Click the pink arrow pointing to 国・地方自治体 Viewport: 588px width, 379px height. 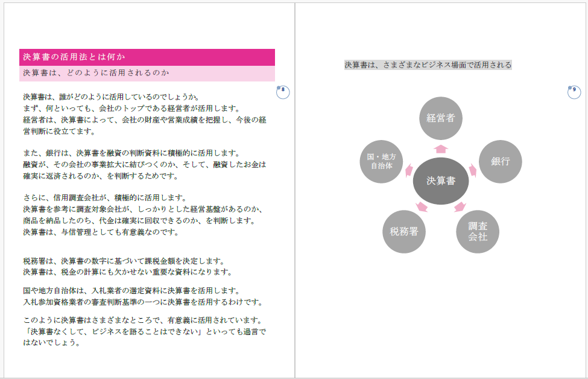[409, 170]
